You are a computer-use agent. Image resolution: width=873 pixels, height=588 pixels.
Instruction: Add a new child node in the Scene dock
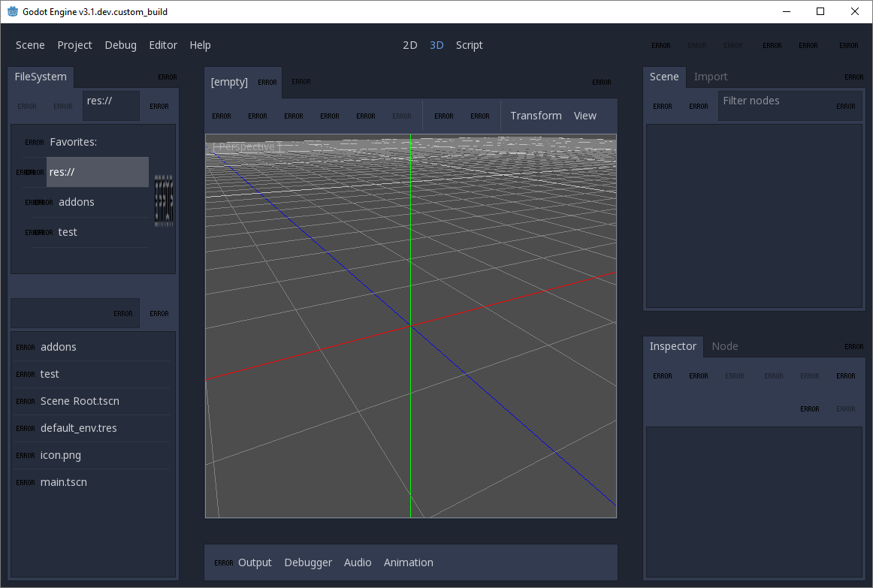662,106
